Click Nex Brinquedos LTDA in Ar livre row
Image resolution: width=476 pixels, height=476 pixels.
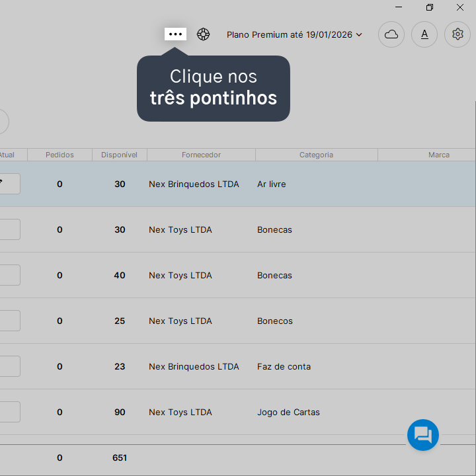194,184
